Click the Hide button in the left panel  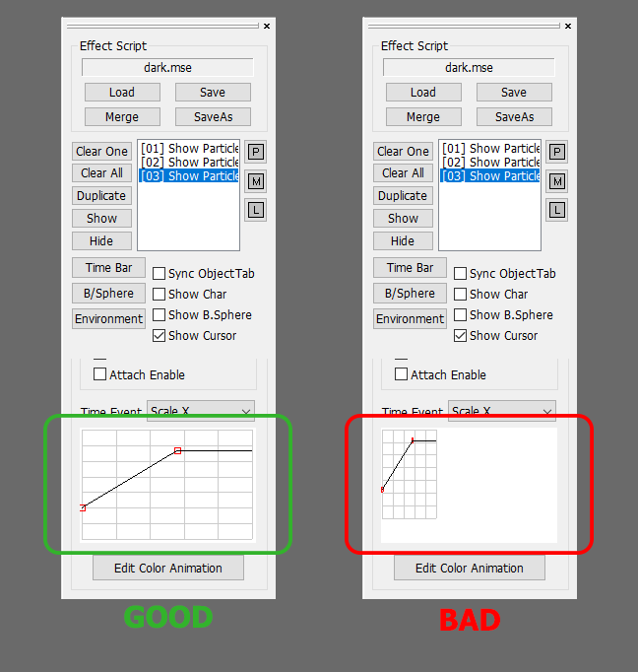tap(102, 240)
